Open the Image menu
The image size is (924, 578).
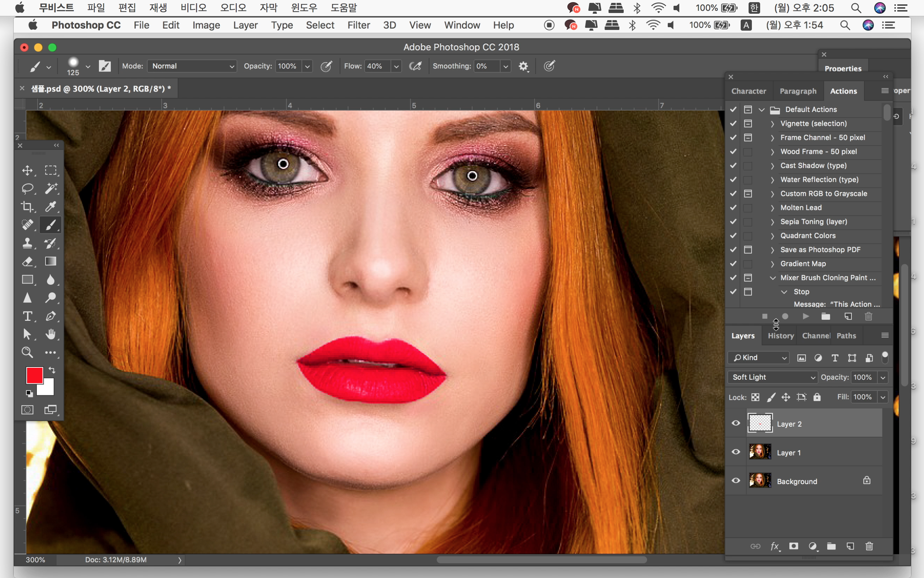click(x=206, y=25)
